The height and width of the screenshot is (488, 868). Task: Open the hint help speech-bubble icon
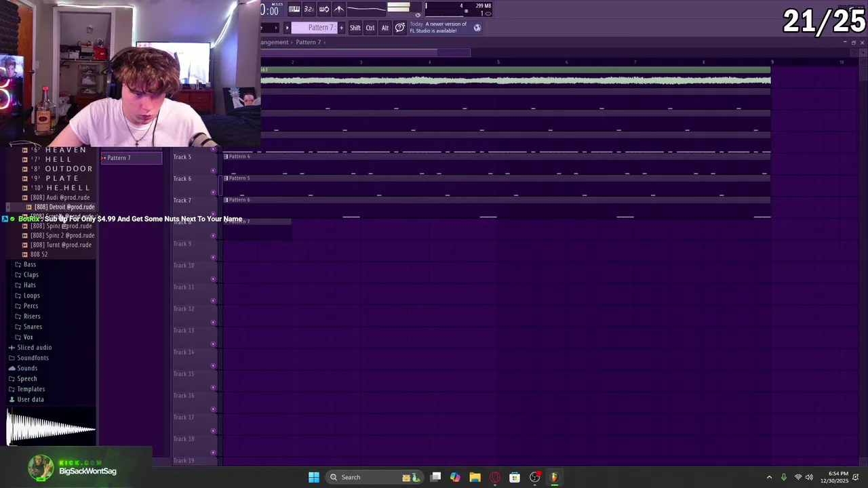[x=400, y=28]
